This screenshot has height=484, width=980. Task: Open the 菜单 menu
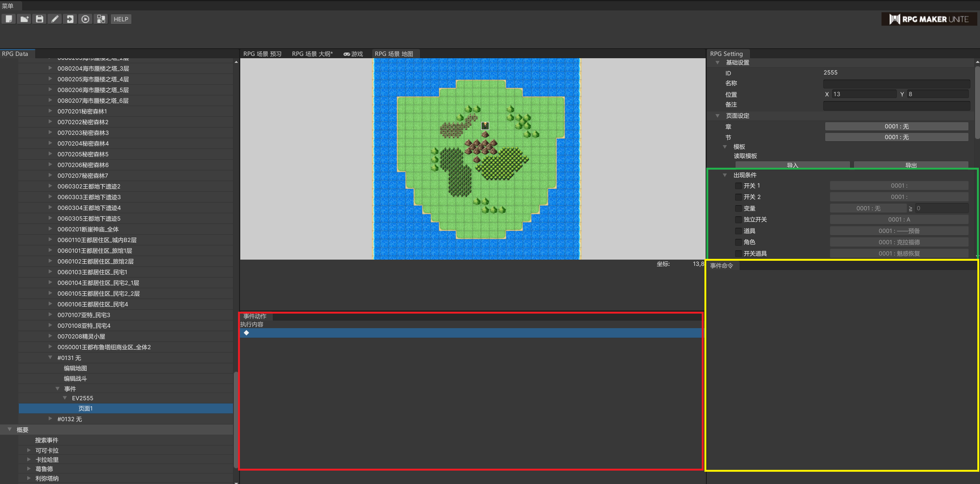[x=8, y=6]
